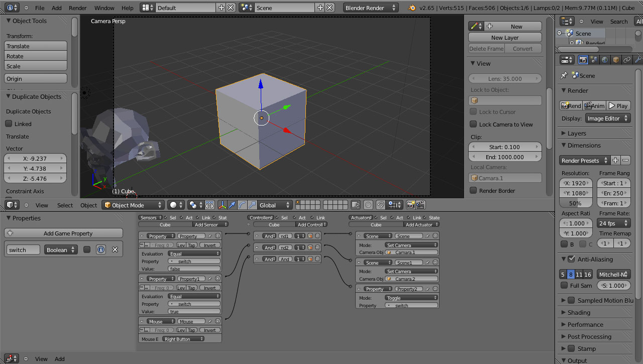Select the translate manipulator arrow icon
Screen dimensions: 643x364
tap(232, 205)
